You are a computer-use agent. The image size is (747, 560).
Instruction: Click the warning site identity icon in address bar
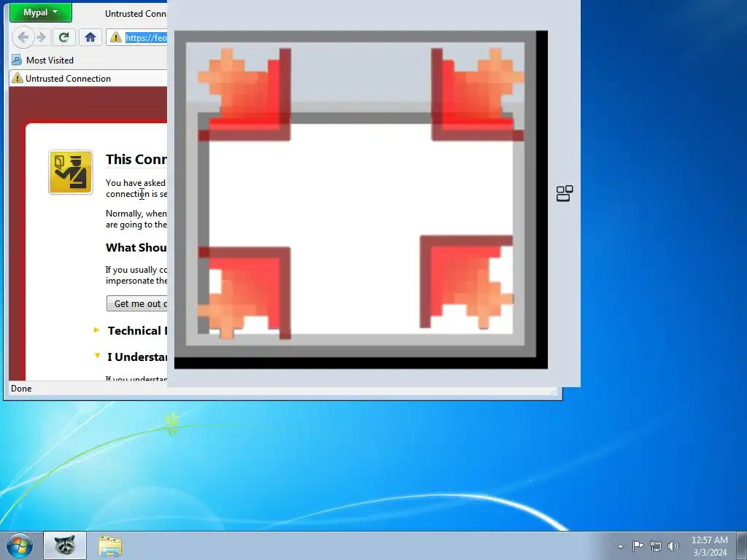116,37
